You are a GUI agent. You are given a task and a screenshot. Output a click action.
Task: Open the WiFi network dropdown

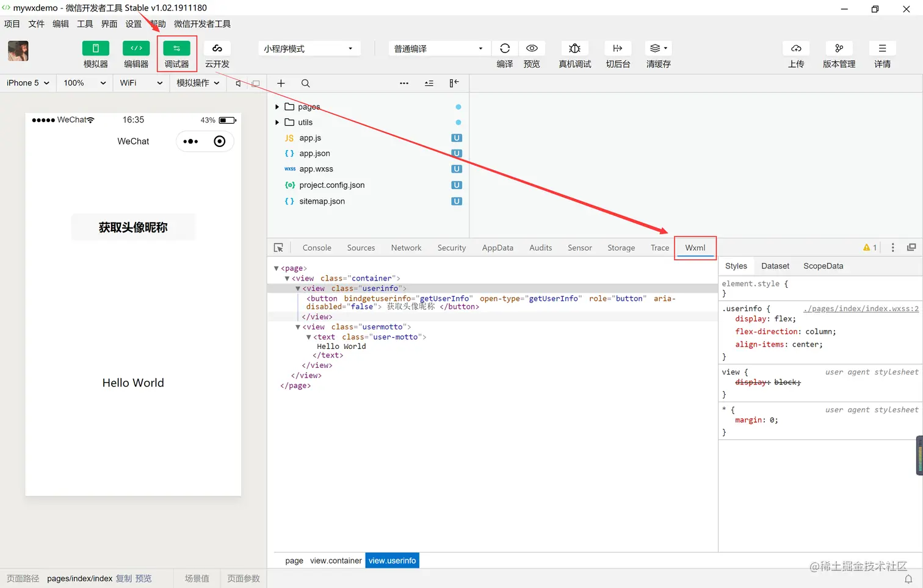pyautogui.click(x=141, y=83)
